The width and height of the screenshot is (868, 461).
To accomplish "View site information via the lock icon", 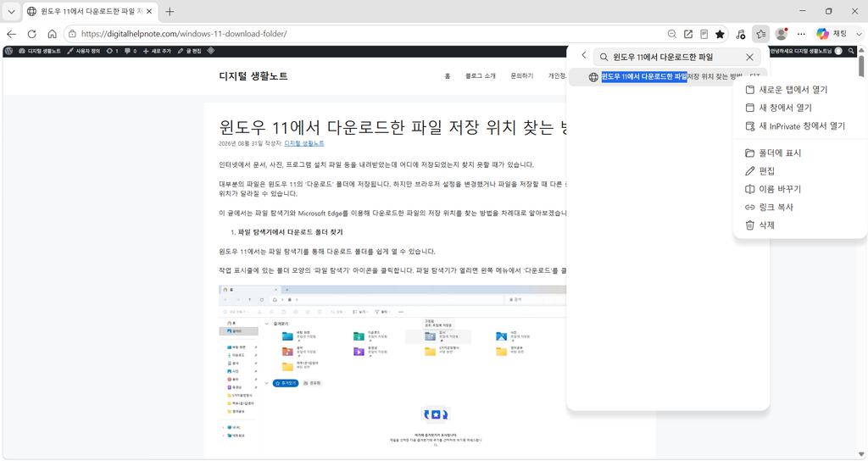I will (72, 34).
